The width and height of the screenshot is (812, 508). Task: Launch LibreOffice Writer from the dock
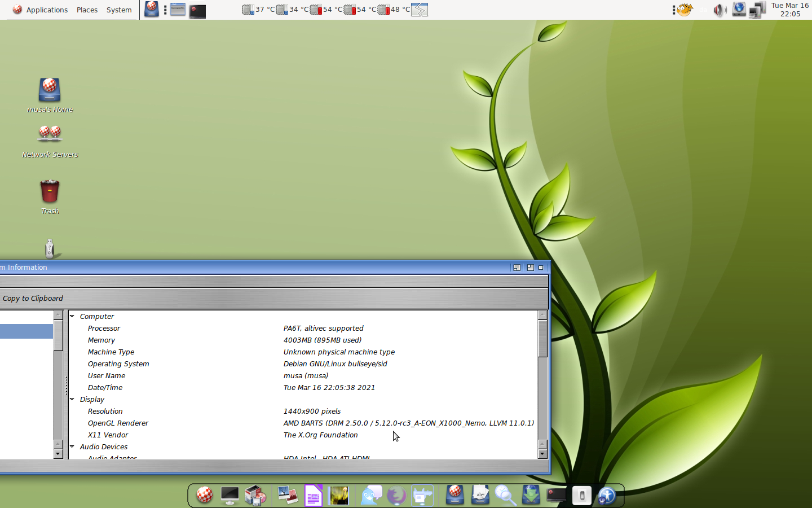point(313,496)
